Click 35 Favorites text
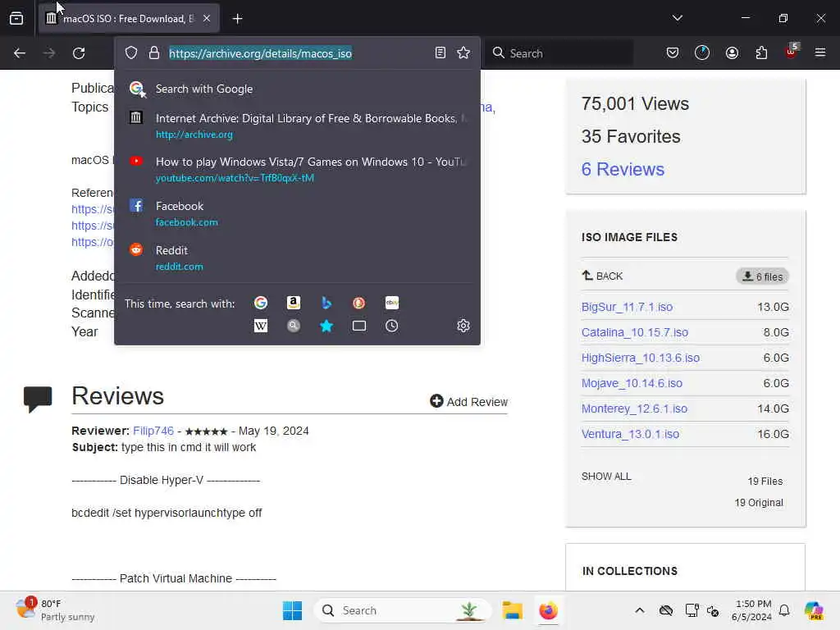The width and height of the screenshot is (840, 630). coord(631,136)
